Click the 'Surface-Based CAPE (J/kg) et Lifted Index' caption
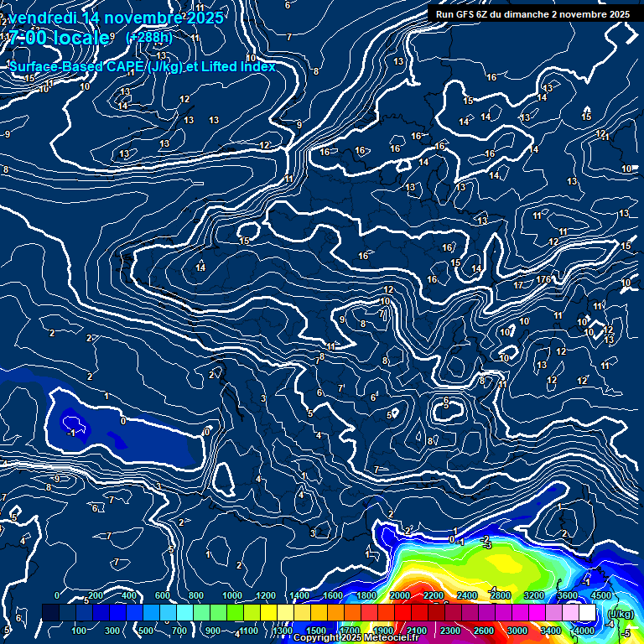 (x=142, y=66)
